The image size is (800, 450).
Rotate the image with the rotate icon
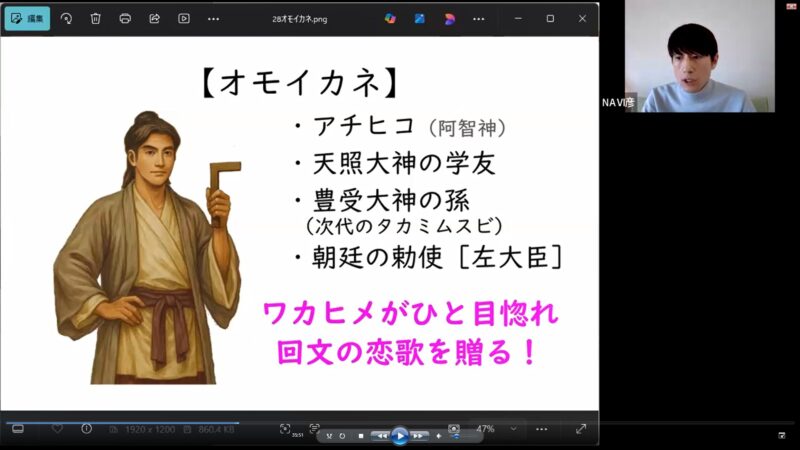pyautogui.click(x=66, y=19)
